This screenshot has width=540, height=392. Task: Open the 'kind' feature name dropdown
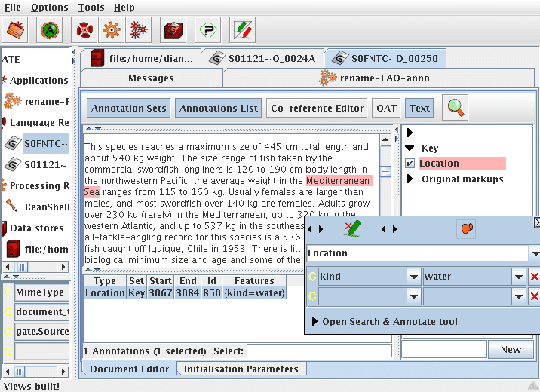pos(414,277)
